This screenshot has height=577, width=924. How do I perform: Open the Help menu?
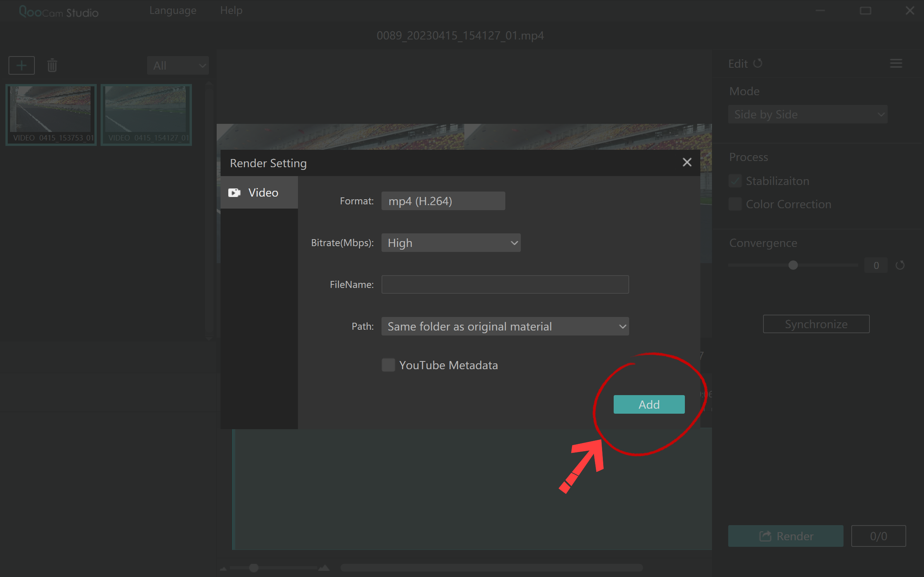(231, 10)
